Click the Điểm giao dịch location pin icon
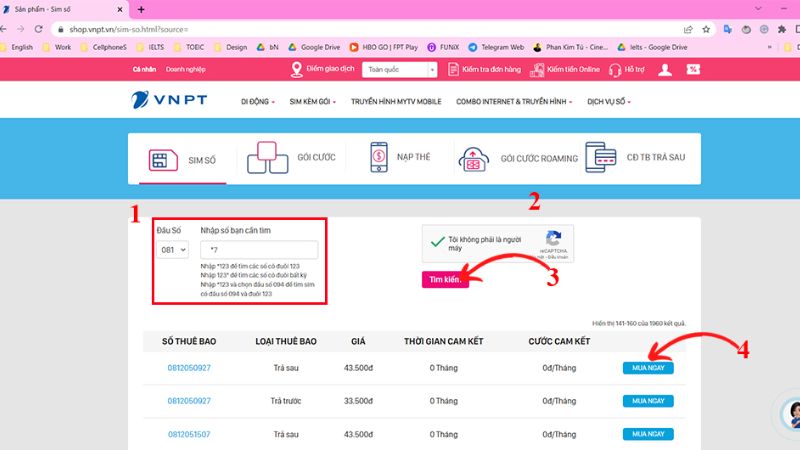Image resolution: width=800 pixels, height=450 pixels. (x=296, y=69)
